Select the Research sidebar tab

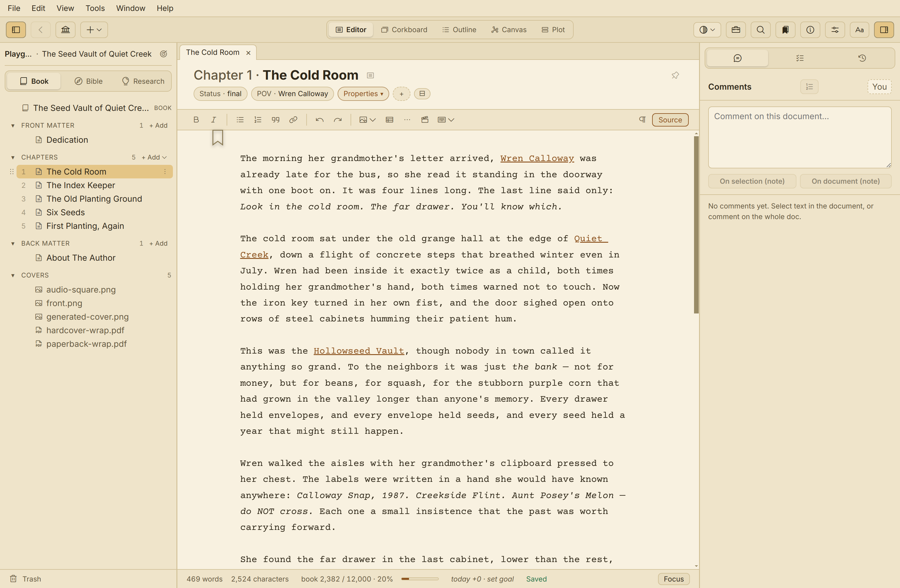143,81
